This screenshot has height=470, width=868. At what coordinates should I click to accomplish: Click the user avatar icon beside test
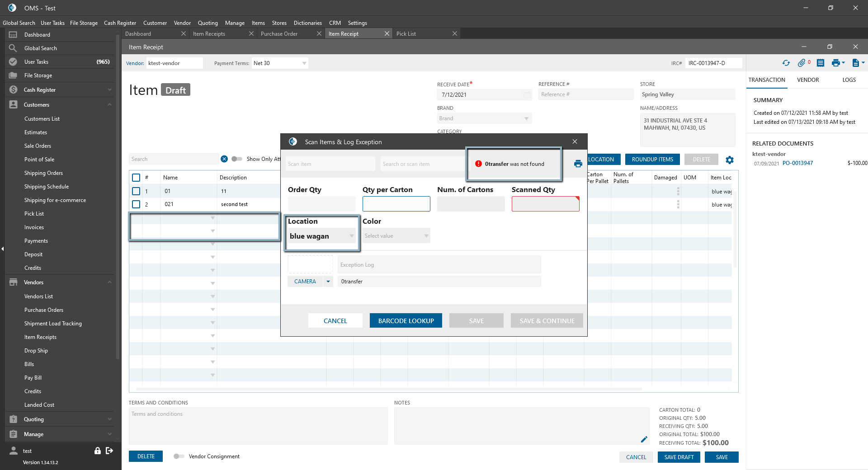[x=14, y=451]
